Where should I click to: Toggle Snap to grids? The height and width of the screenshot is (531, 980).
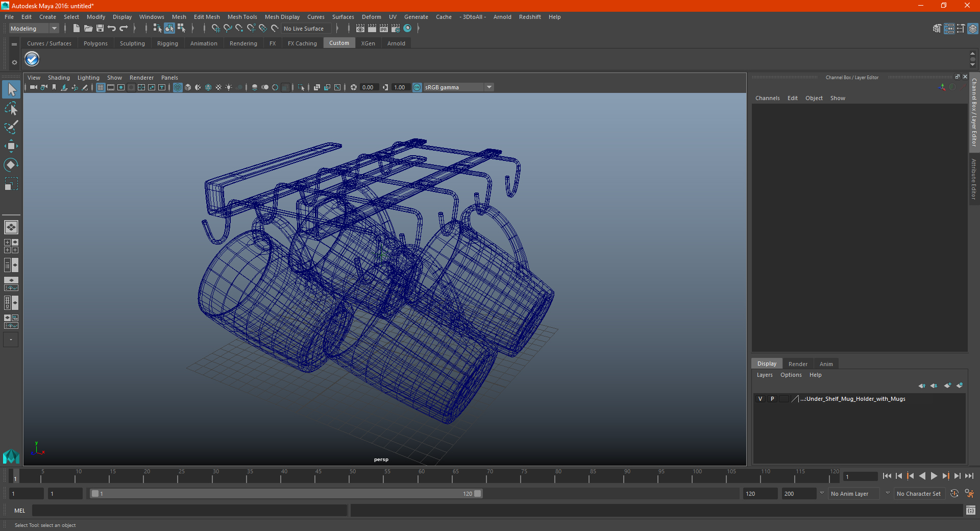[x=215, y=29]
